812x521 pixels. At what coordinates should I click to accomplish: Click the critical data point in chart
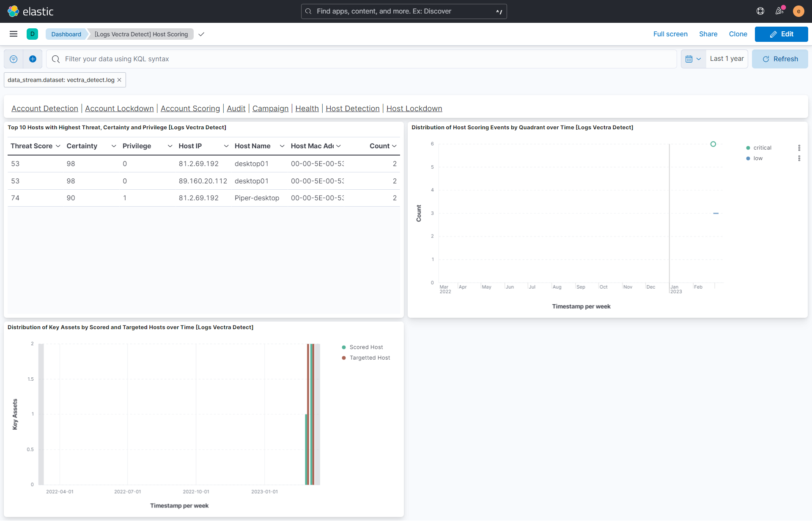[713, 145]
